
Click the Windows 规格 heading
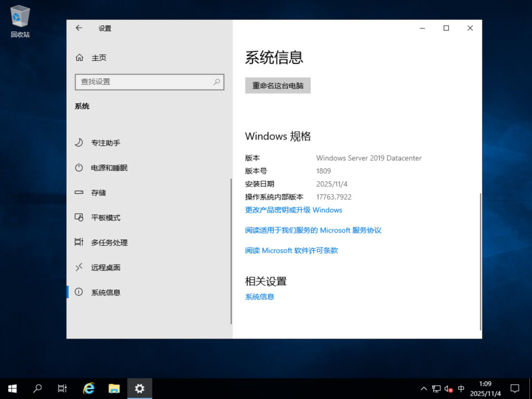[278, 136]
